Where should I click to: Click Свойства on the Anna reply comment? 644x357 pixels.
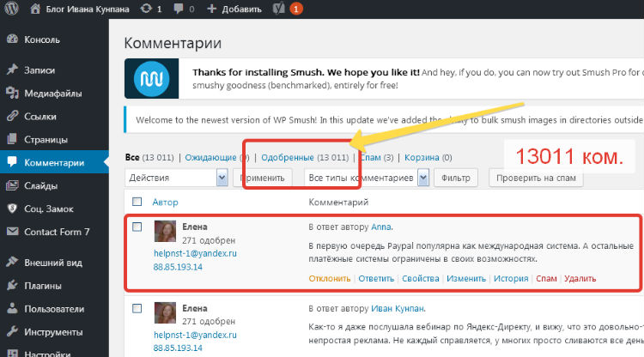421,278
